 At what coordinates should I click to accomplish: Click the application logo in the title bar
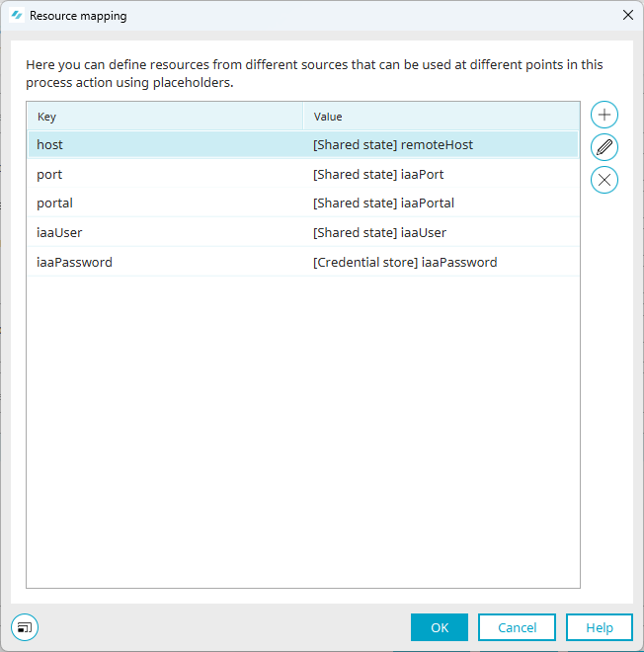pyautogui.click(x=17, y=16)
